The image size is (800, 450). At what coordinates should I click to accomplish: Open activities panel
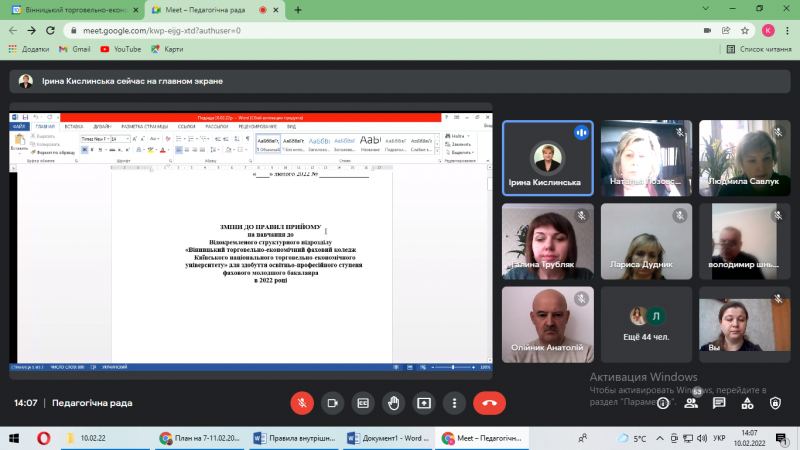(747, 404)
